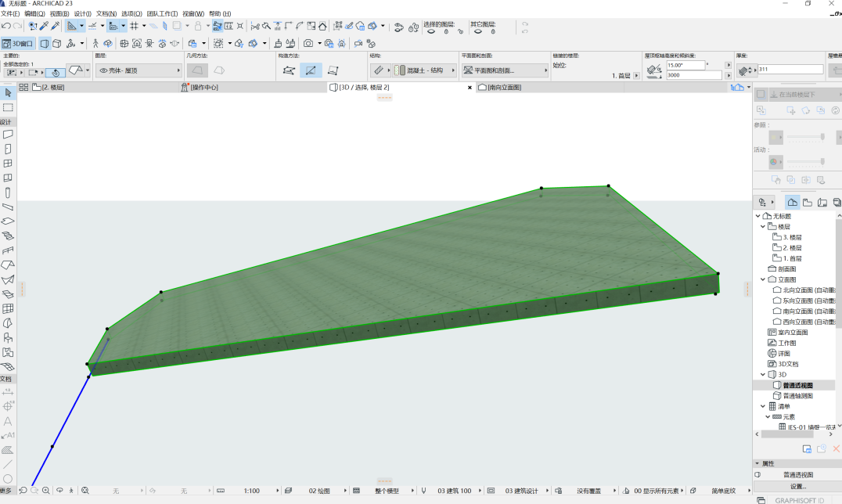Image resolution: width=842 pixels, height=504 pixels.
Task: Toggle the eye for 其它图层
Action: click(x=478, y=32)
